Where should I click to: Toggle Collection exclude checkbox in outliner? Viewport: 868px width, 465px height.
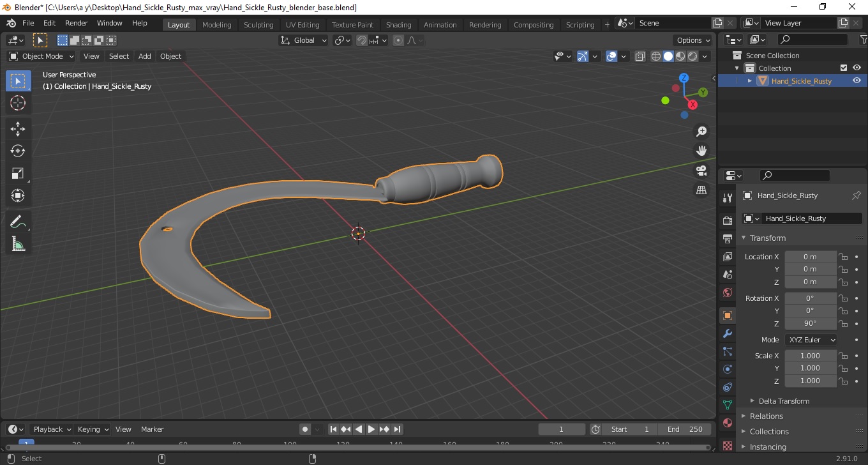click(844, 68)
